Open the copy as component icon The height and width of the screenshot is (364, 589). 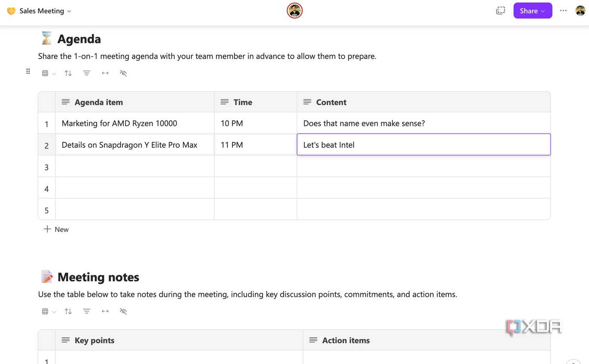[x=500, y=11]
